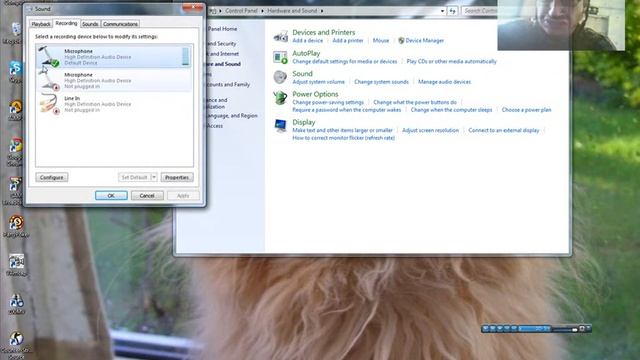Click Change what the power buttons do
Viewport: 640px width, 360px height.
[x=415, y=102]
